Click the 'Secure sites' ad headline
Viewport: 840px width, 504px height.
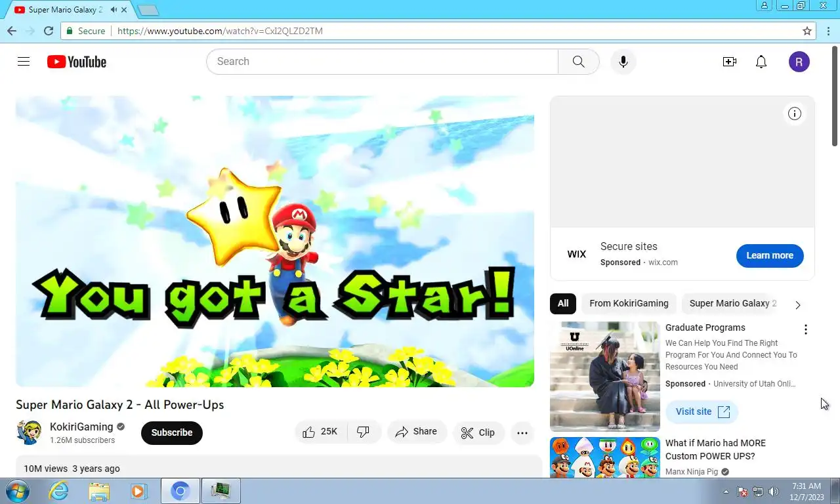pyautogui.click(x=629, y=247)
